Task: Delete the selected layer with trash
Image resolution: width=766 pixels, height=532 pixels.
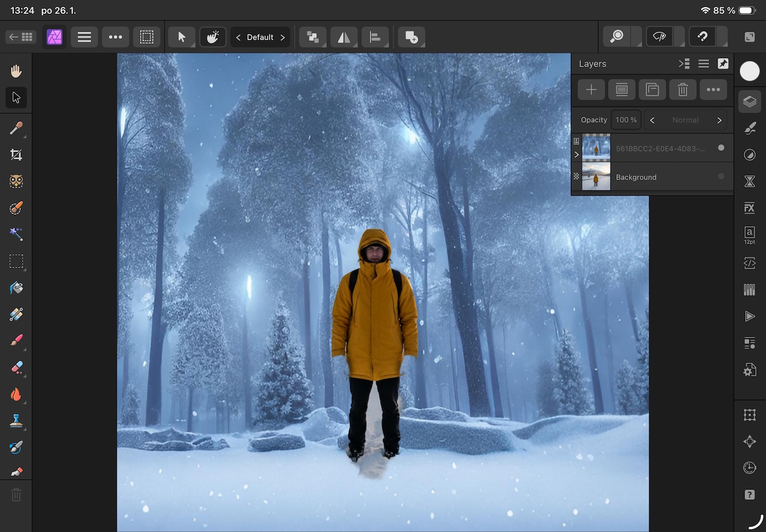Action: coord(683,90)
